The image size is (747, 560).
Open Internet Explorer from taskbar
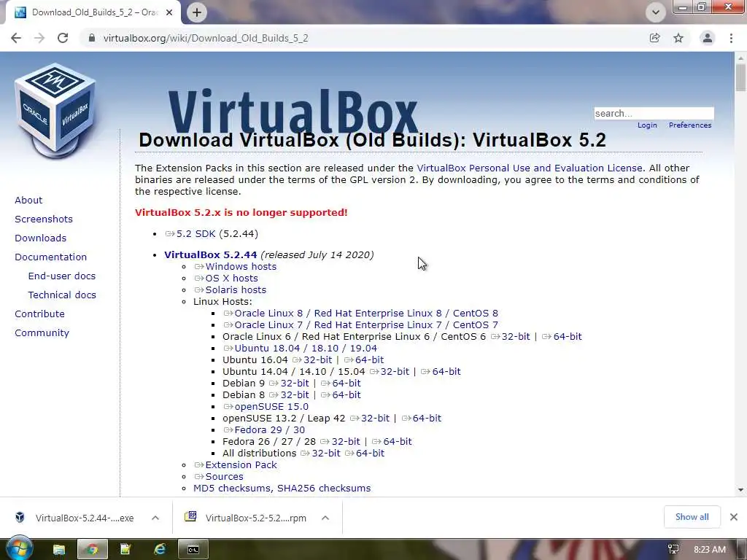pyautogui.click(x=160, y=550)
